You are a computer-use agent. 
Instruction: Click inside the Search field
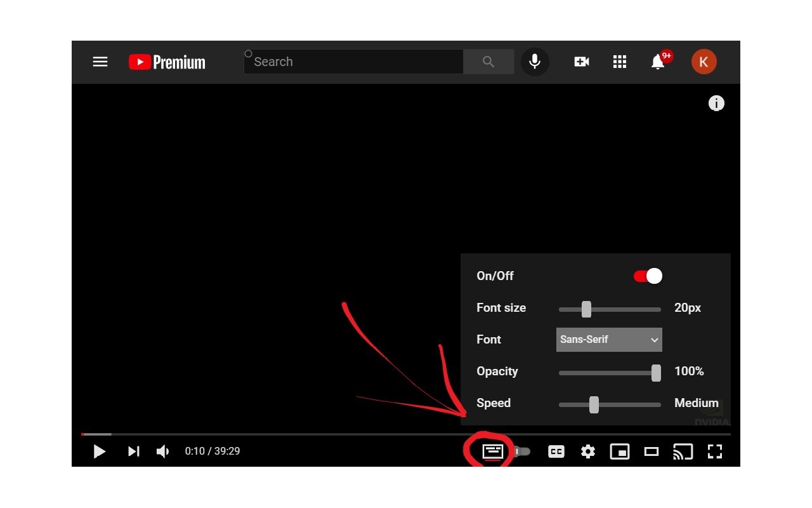pyautogui.click(x=354, y=62)
